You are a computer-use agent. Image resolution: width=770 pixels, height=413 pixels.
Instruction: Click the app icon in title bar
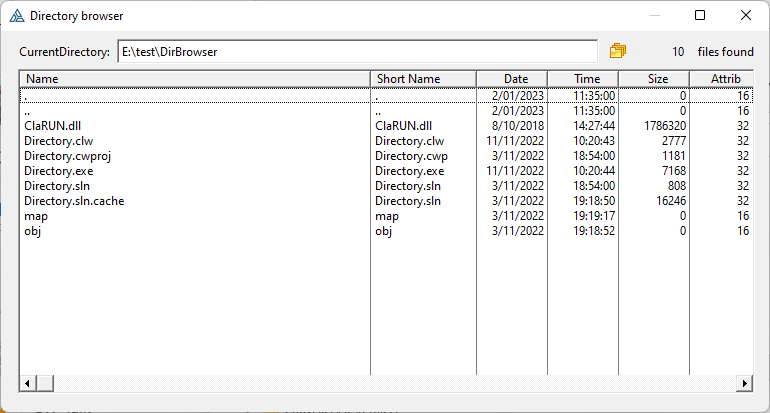pos(17,16)
